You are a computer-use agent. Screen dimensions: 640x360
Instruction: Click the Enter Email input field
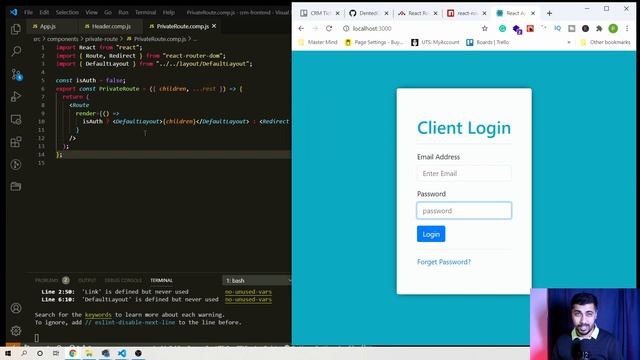[x=464, y=173]
